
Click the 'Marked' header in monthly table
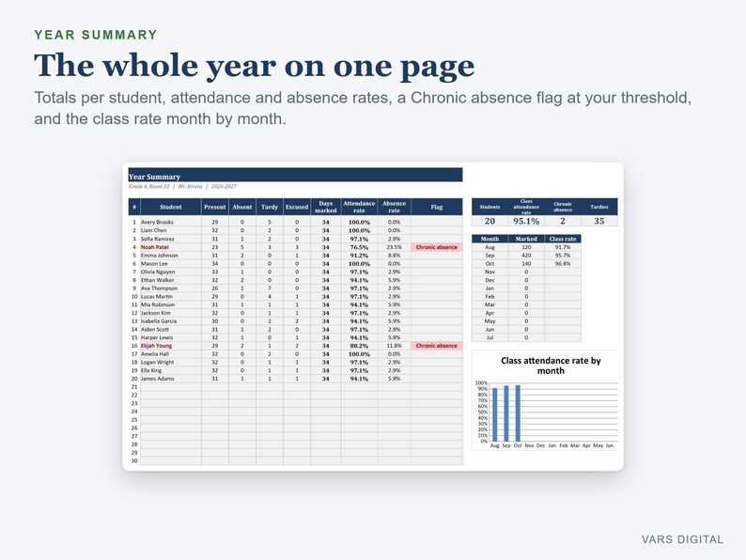coord(526,239)
